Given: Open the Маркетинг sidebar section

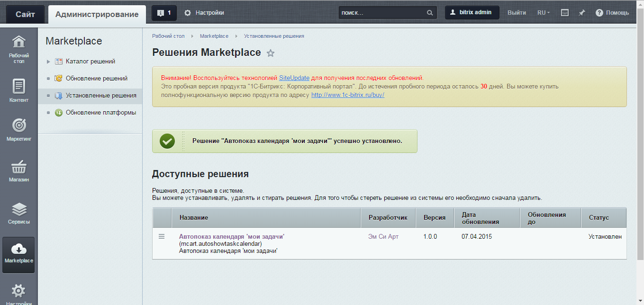Looking at the screenshot, I should pyautogui.click(x=18, y=130).
